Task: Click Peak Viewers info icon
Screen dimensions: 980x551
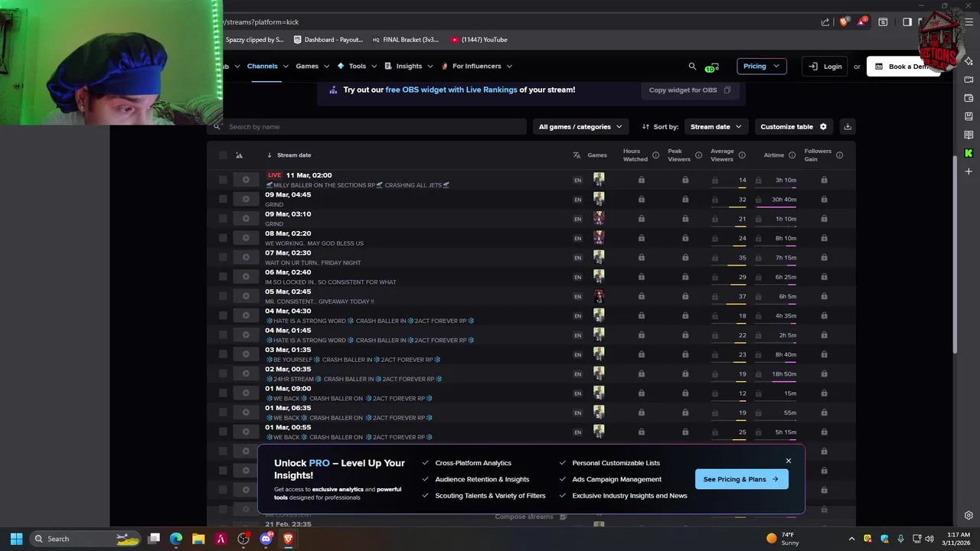Action: point(698,155)
